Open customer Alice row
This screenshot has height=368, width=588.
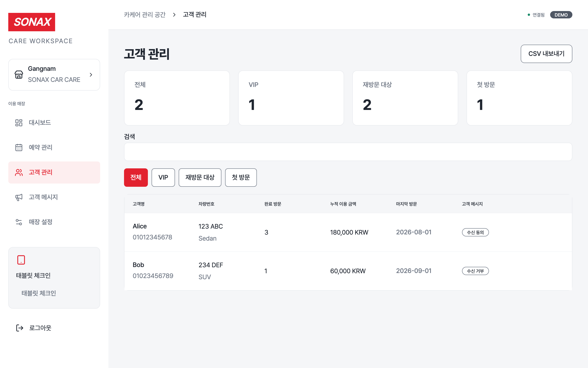(x=348, y=233)
